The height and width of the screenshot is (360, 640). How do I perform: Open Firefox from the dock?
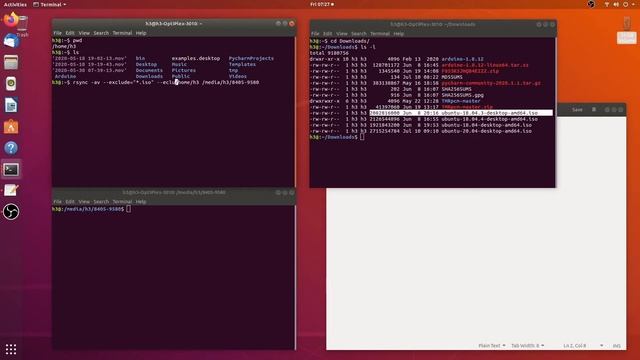click(x=11, y=20)
